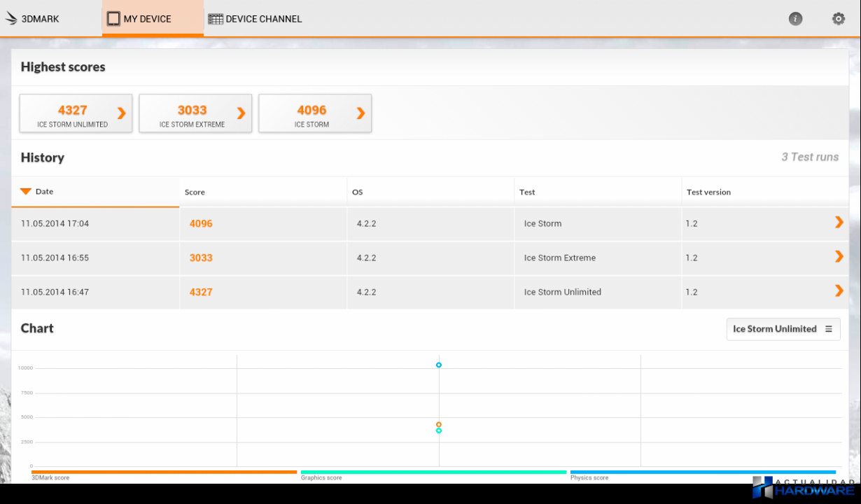Viewport: 861px width, 504px height.
Task: Sort history by Test version column
Action: [x=708, y=192]
